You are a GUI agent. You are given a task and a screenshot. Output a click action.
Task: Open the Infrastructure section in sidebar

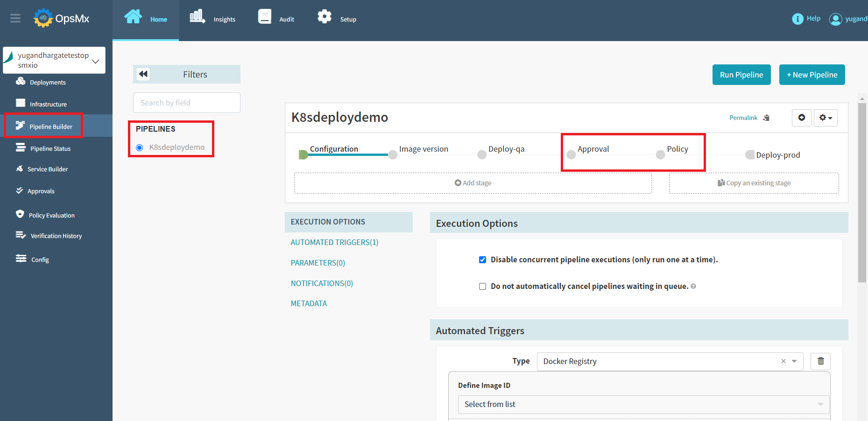point(48,104)
